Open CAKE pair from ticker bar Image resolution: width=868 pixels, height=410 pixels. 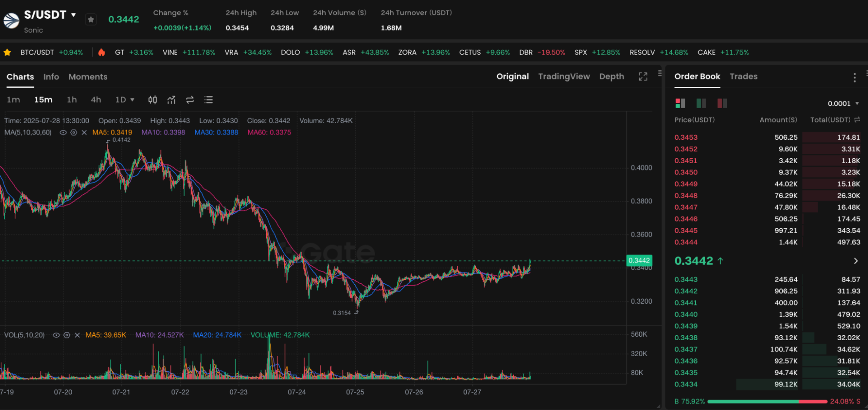pyautogui.click(x=723, y=52)
